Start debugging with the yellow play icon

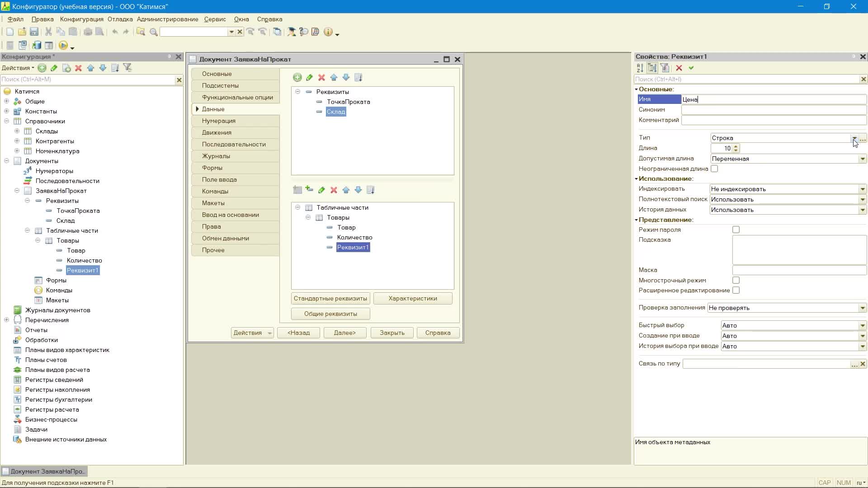[x=63, y=45]
